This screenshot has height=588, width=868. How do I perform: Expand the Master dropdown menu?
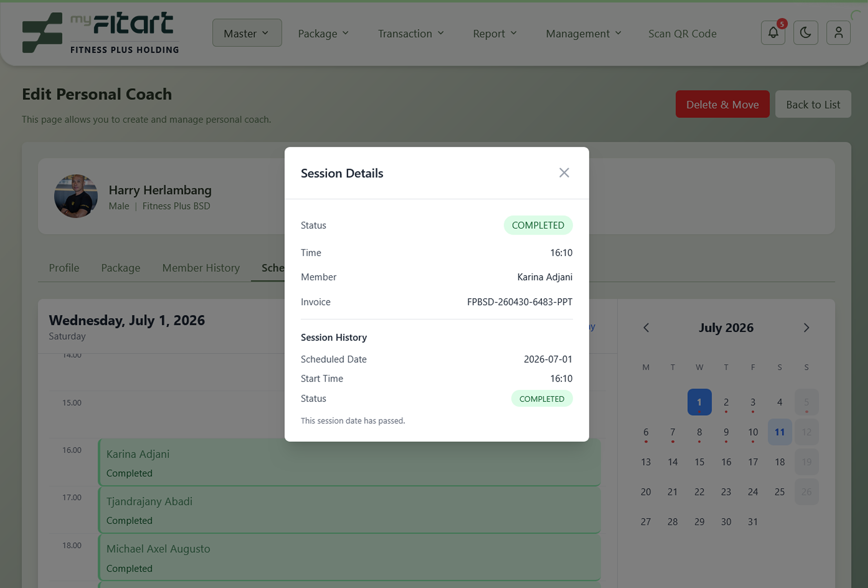click(247, 33)
